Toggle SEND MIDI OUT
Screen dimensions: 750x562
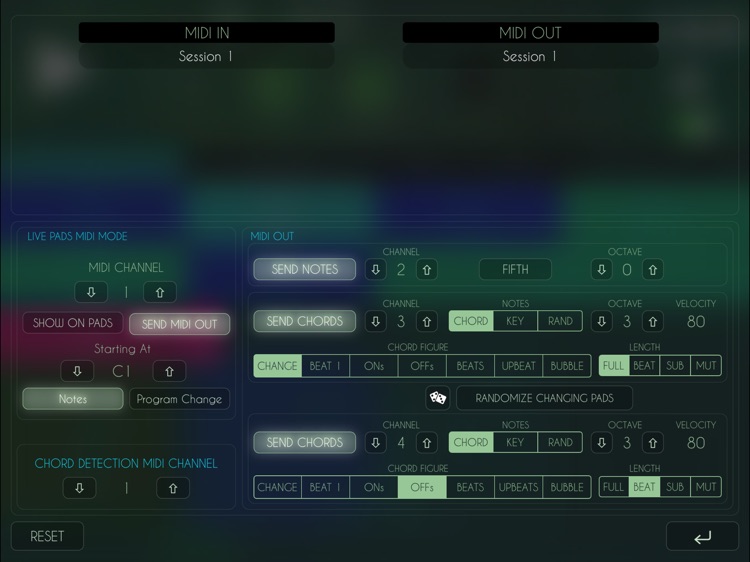tap(179, 324)
